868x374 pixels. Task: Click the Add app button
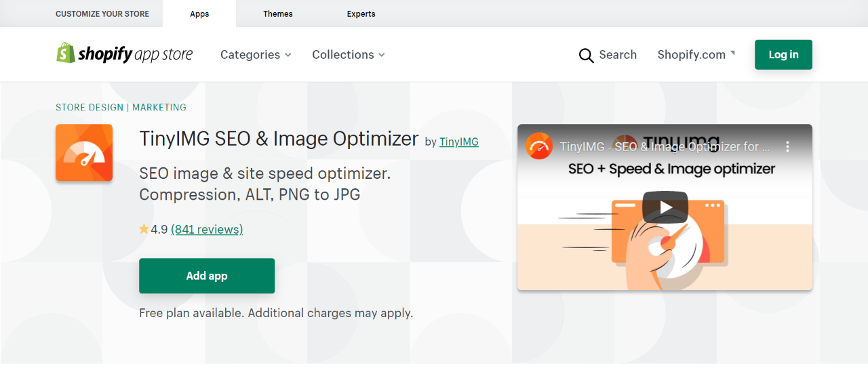pos(207,276)
